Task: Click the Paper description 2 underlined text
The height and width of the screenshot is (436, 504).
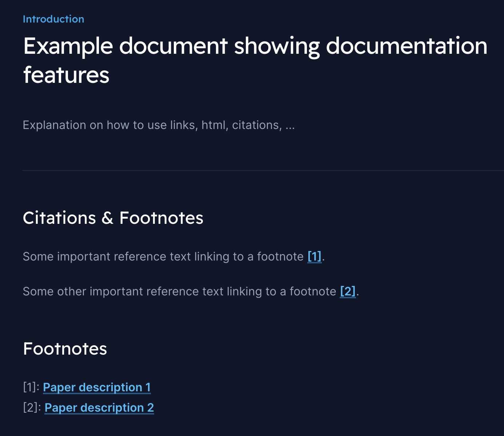Action: click(x=99, y=407)
